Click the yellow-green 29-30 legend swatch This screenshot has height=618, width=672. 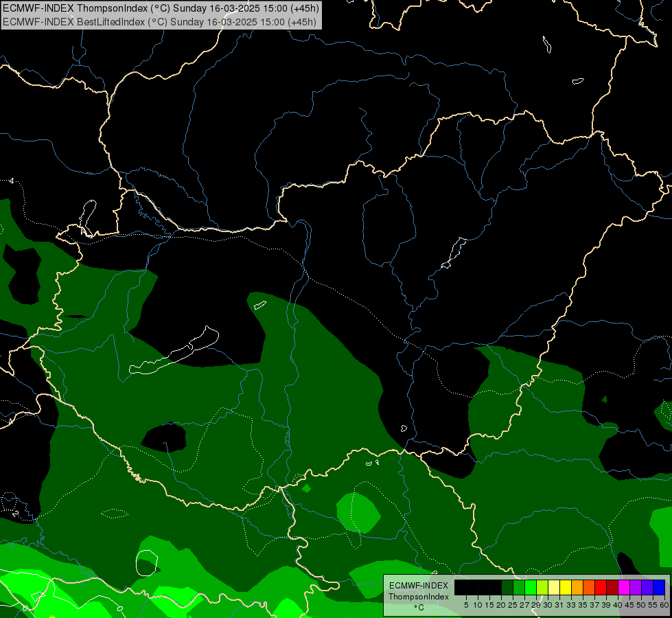pos(542,588)
